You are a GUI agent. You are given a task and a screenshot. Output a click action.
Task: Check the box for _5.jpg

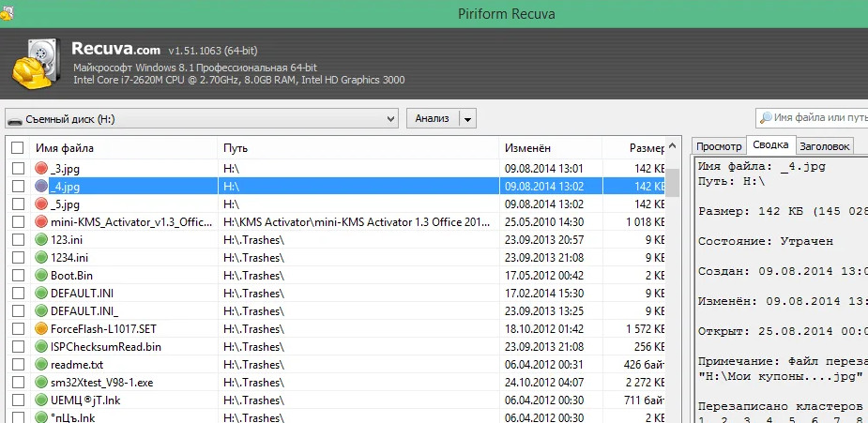[x=17, y=204]
